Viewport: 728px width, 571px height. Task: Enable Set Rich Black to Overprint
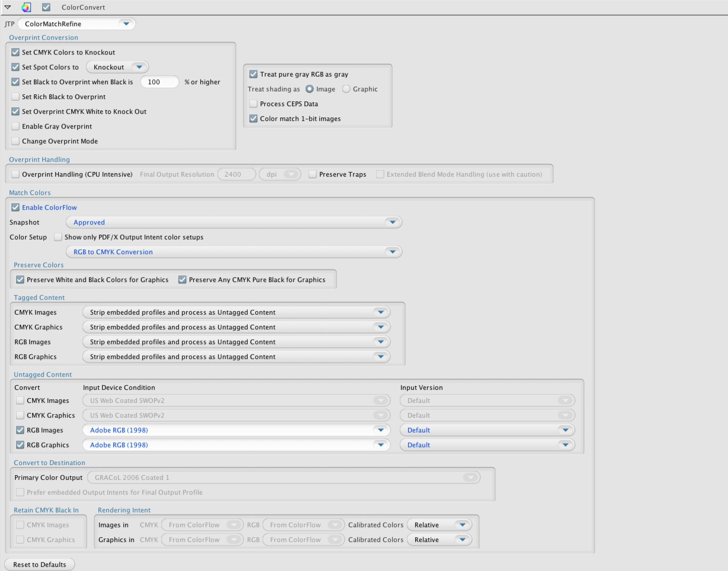[x=15, y=97]
